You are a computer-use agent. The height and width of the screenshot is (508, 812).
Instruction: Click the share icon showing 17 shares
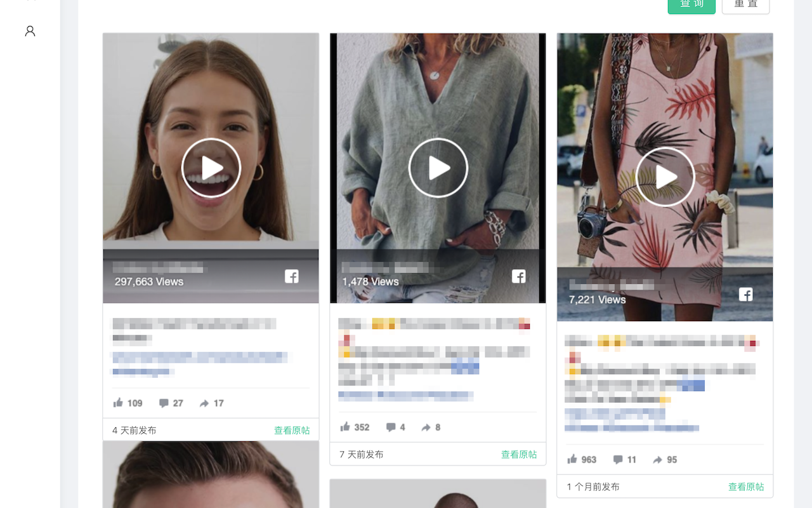point(204,403)
